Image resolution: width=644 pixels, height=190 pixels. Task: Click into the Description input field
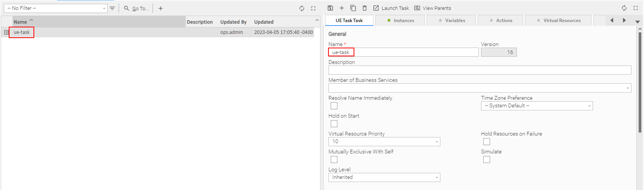coord(480,70)
